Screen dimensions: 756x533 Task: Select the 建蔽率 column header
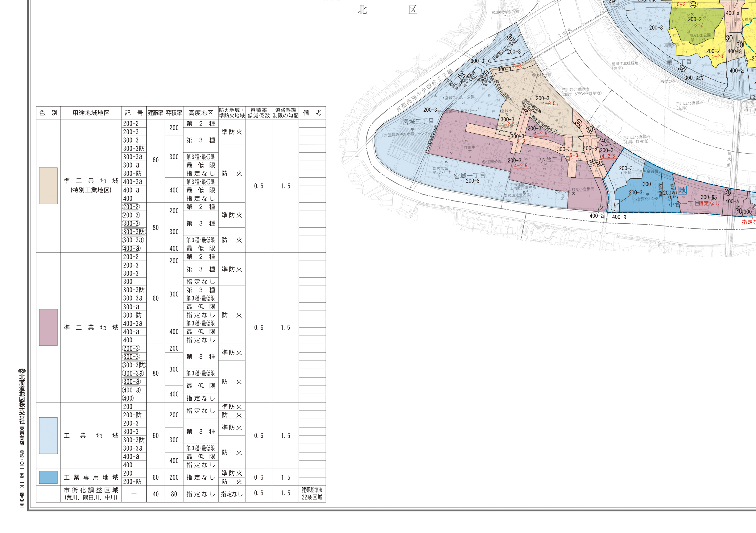(x=155, y=113)
